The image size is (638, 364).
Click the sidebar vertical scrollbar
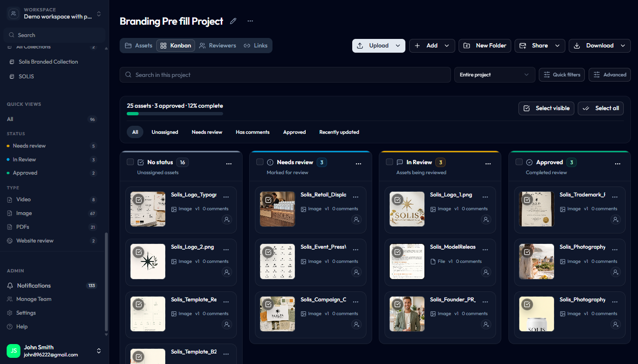tap(106, 282)
